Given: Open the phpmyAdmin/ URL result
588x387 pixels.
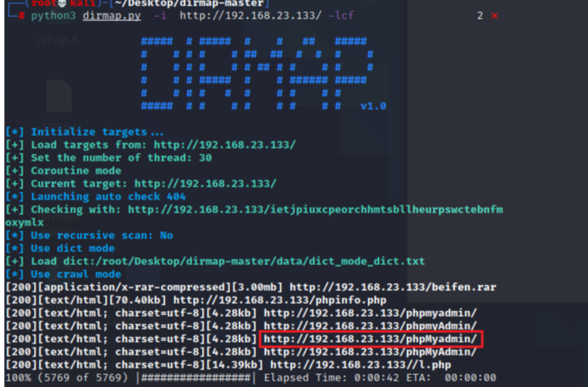Looking at the screenshot, I should click(x=370, y=326).
